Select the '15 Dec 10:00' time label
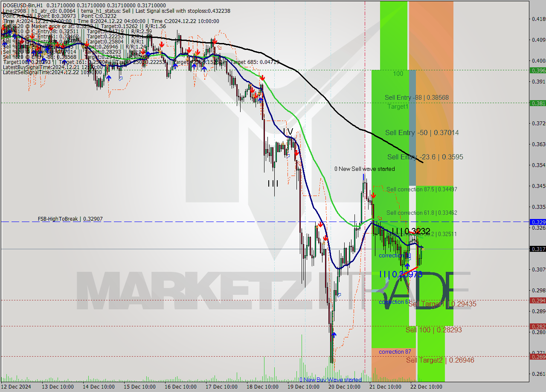Screen dimensions: 546x392 click(x=139, y=386)
